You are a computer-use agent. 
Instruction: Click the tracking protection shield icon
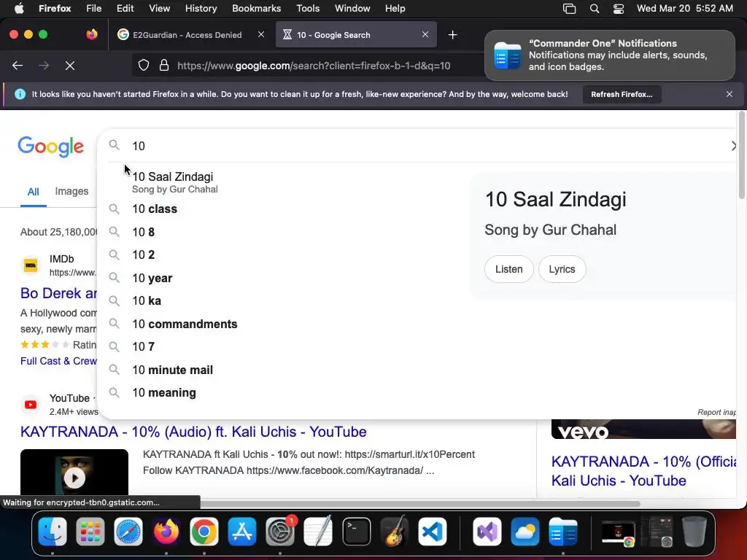[x=144, y=66]
